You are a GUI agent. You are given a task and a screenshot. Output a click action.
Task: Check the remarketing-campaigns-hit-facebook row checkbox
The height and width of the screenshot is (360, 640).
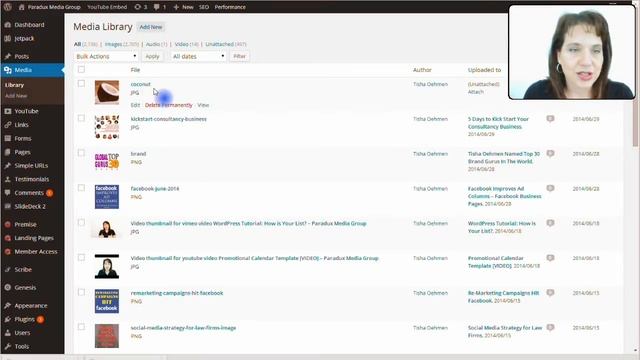(81, 292)
